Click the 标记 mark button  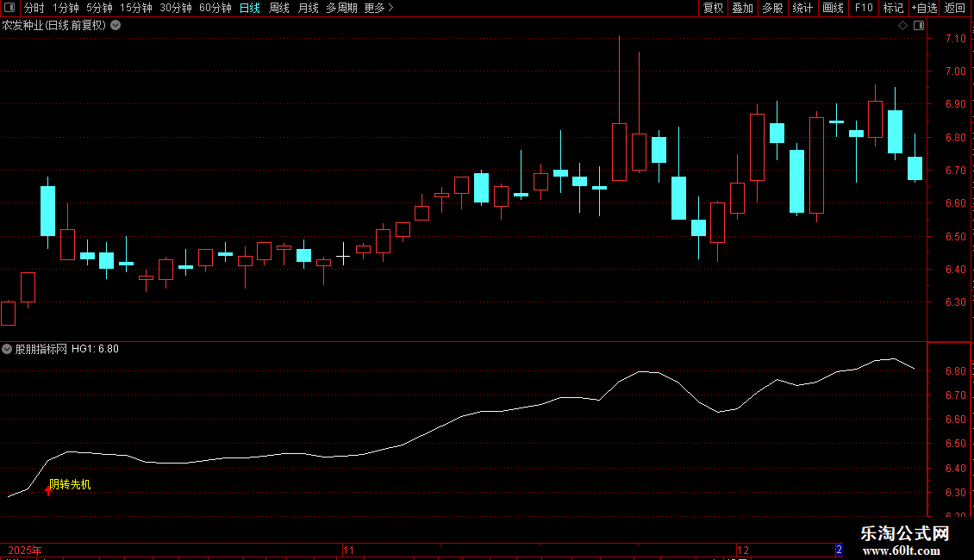(x=893, y=8)
